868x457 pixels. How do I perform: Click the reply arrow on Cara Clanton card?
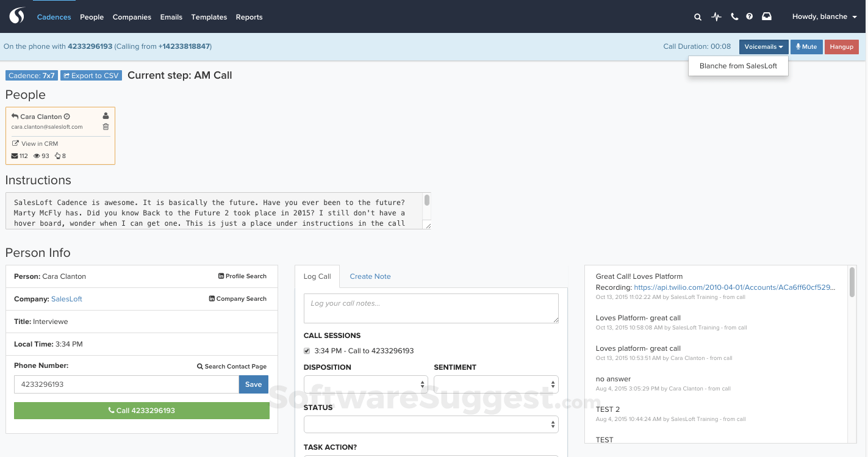[15, 116]
